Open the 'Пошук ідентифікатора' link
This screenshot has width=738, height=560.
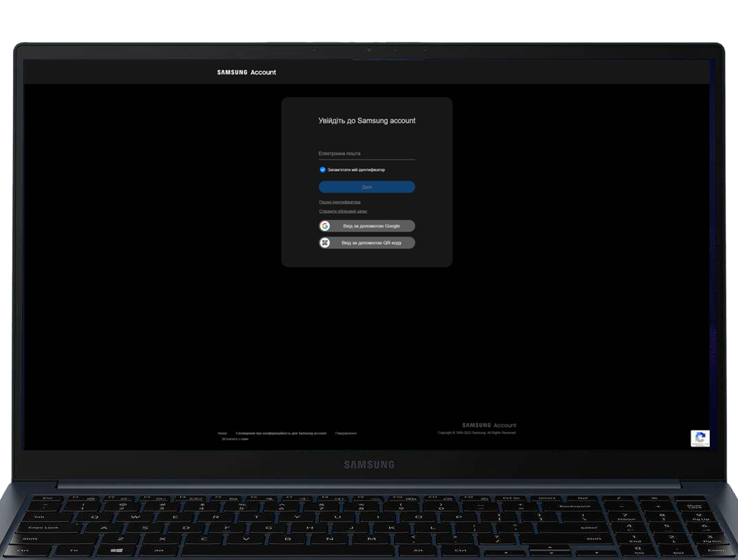pos(340,202)
